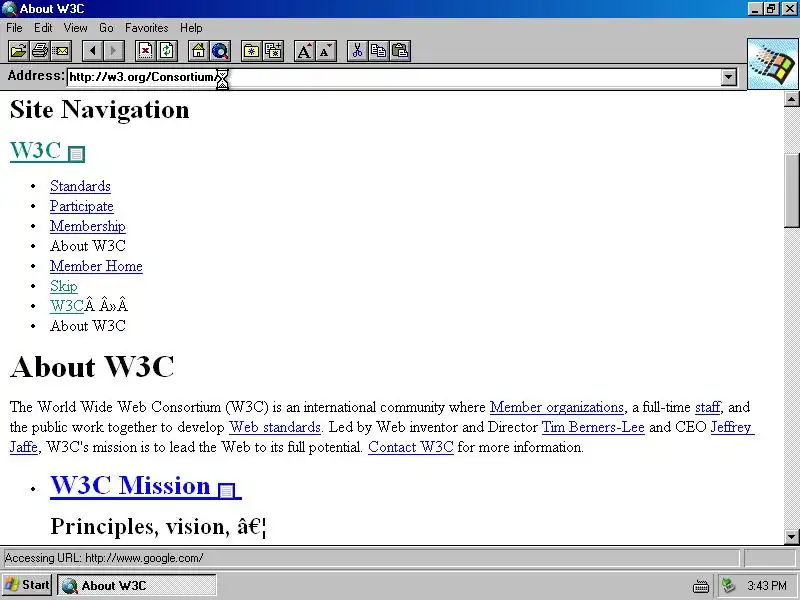Open the Edit menu
This screenshot has width=800, height=600.
pos(43,28)
